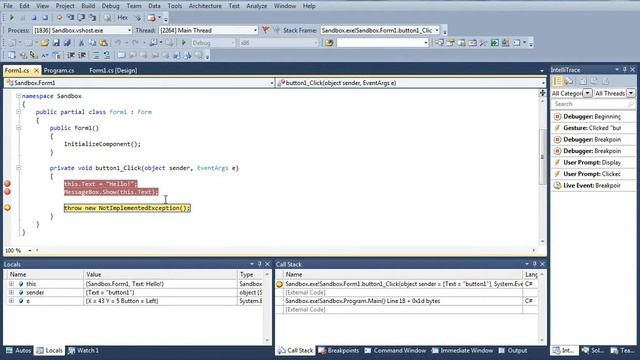
Task: Open the File menu
Action: [8, 6]
